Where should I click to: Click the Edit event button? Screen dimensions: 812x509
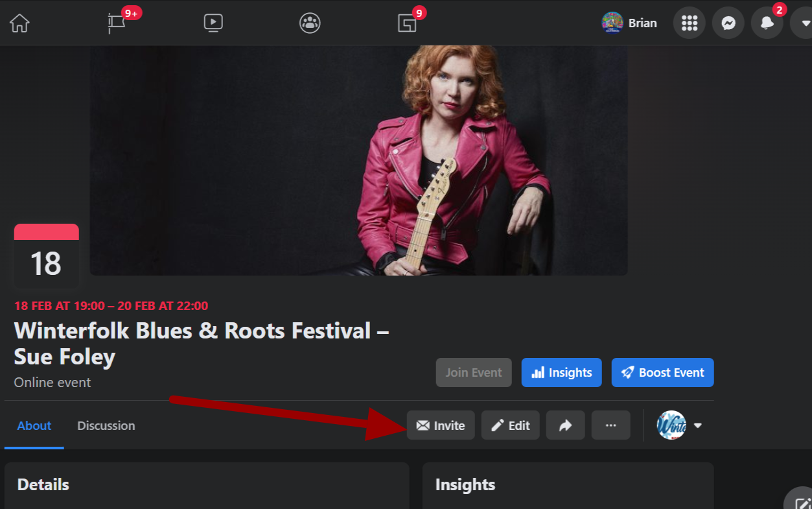511,425
